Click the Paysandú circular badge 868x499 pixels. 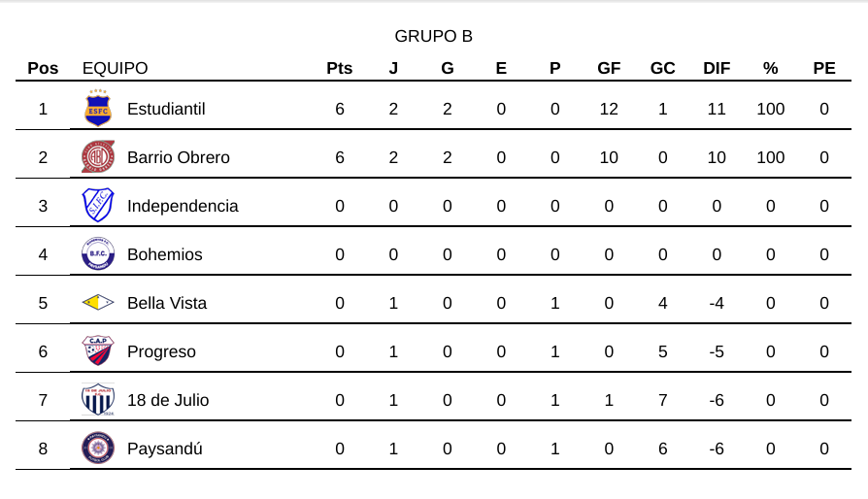point(98,448)
